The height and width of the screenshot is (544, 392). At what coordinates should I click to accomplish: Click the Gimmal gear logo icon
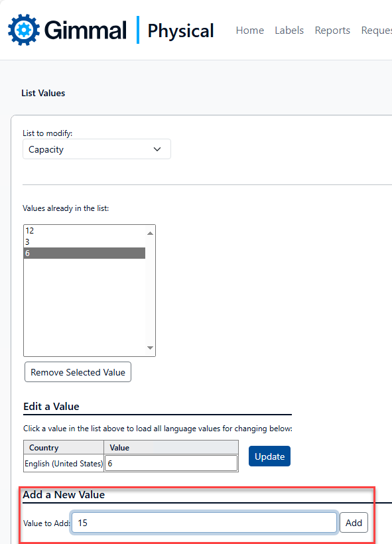24,30
